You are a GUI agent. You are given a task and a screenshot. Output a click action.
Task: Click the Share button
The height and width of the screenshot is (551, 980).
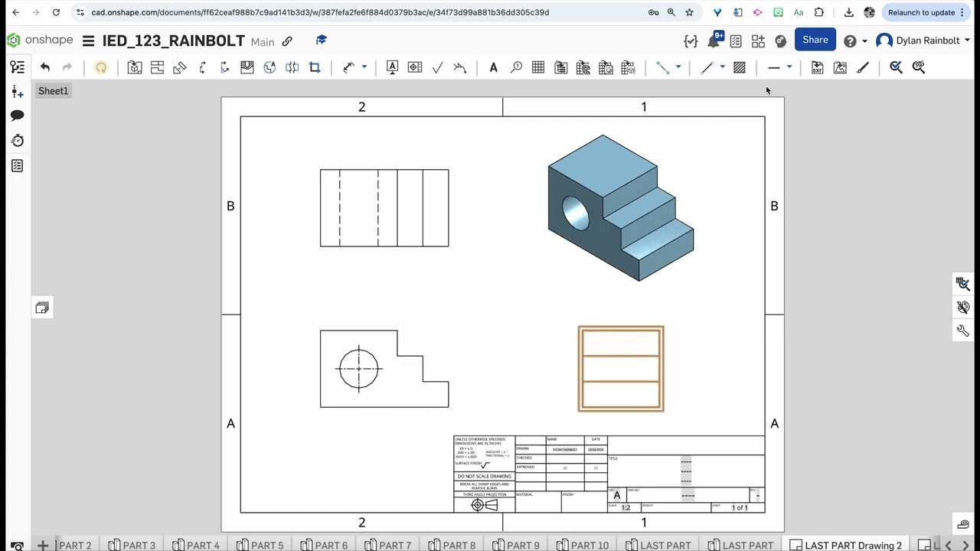pos(815,40)
